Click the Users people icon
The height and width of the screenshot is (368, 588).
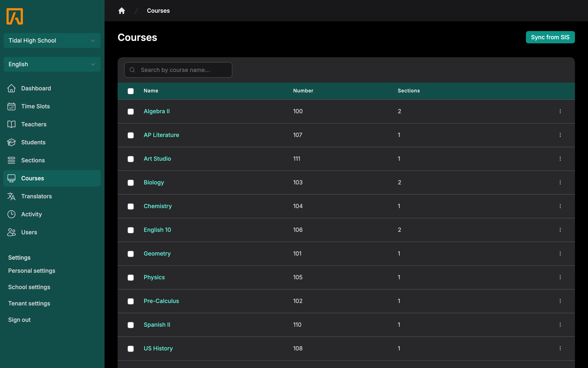pyautogui.click(x=11, y=232)
